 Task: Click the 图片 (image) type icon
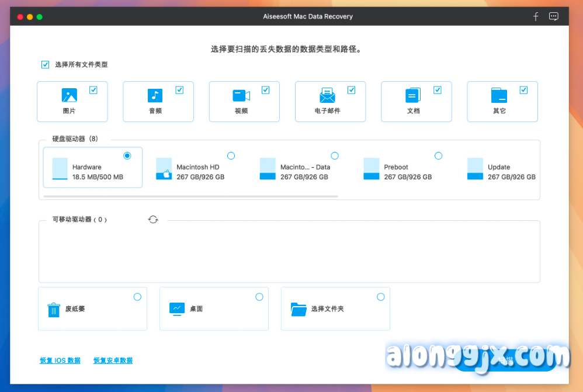click(70, 95)
